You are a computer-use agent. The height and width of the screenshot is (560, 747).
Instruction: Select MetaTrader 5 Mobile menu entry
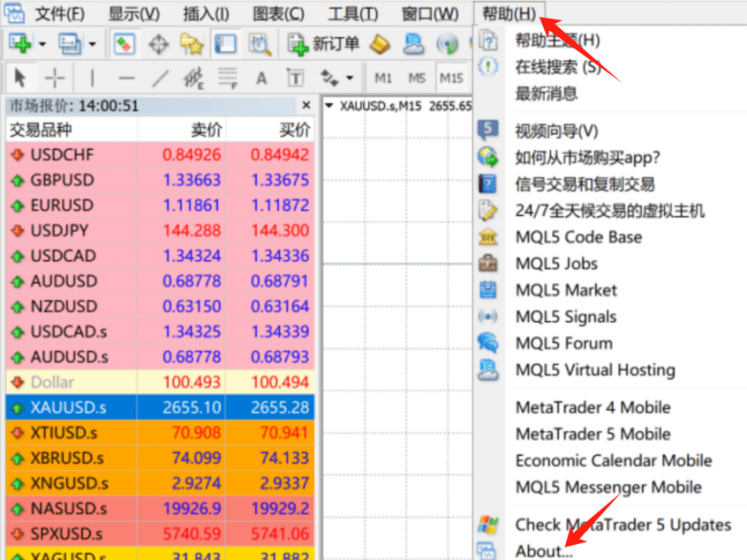point(593,434)
